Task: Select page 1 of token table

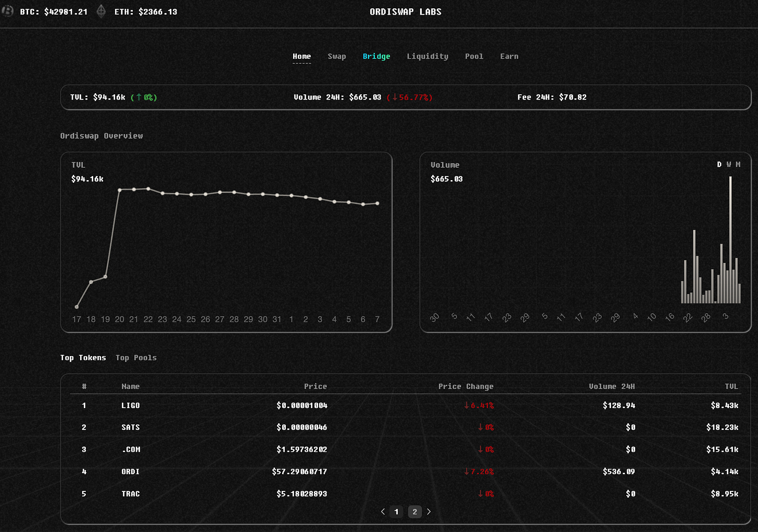Action: point(396,512)
